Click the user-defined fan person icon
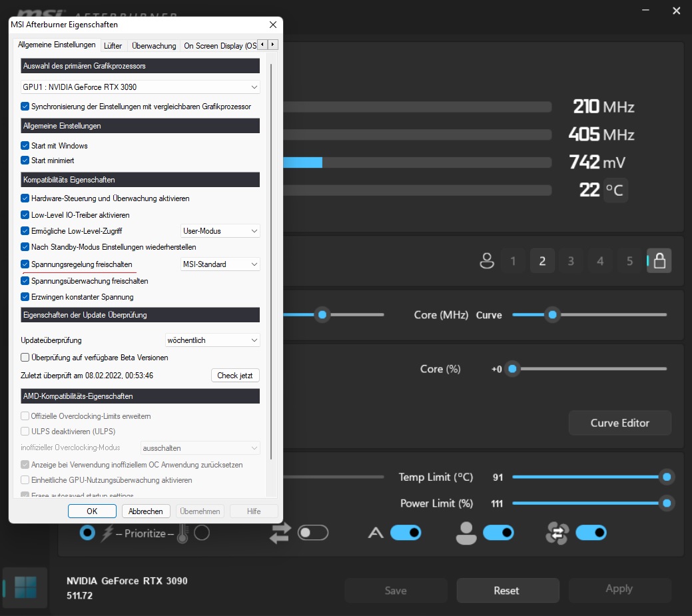This screenshot has width=692, height=616. click(x=466, y=533)
